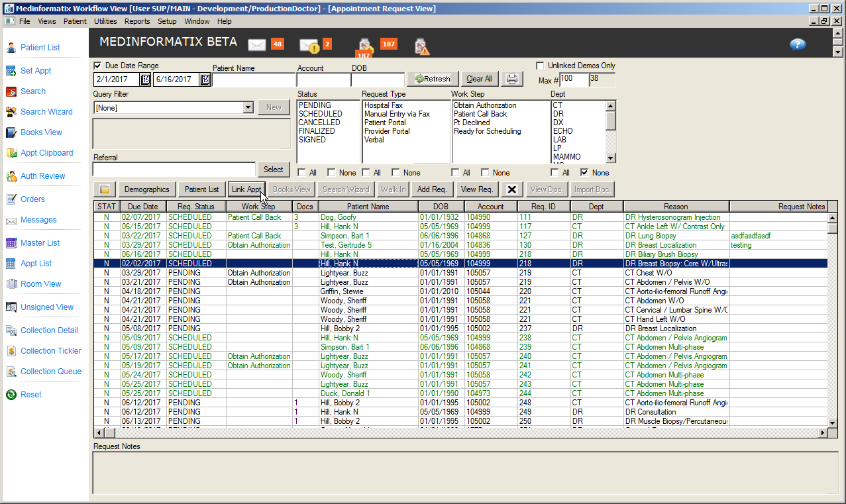
Task: Click the Refresh button
Action: tap(433, 79)
